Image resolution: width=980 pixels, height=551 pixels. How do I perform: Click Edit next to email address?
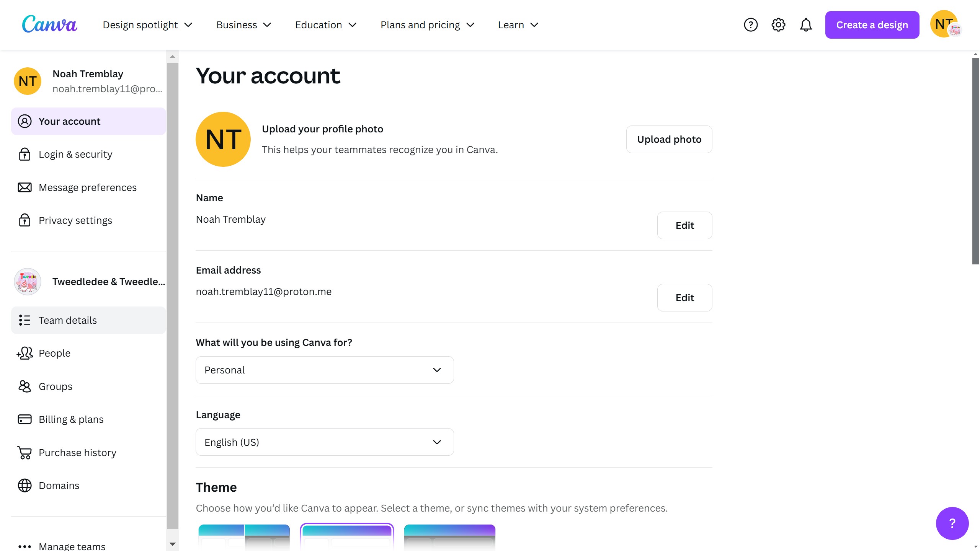point(684,298)
